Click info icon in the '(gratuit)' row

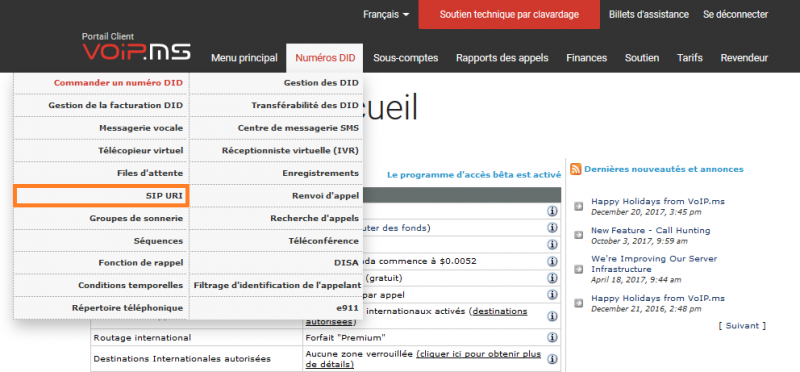tap(552, 278)
